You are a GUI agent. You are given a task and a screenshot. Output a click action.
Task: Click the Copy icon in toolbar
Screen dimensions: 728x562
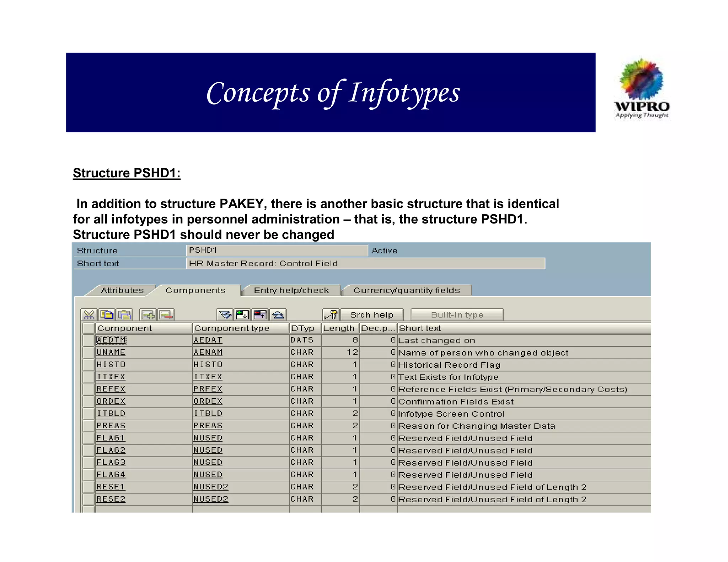tap(107, 315)
